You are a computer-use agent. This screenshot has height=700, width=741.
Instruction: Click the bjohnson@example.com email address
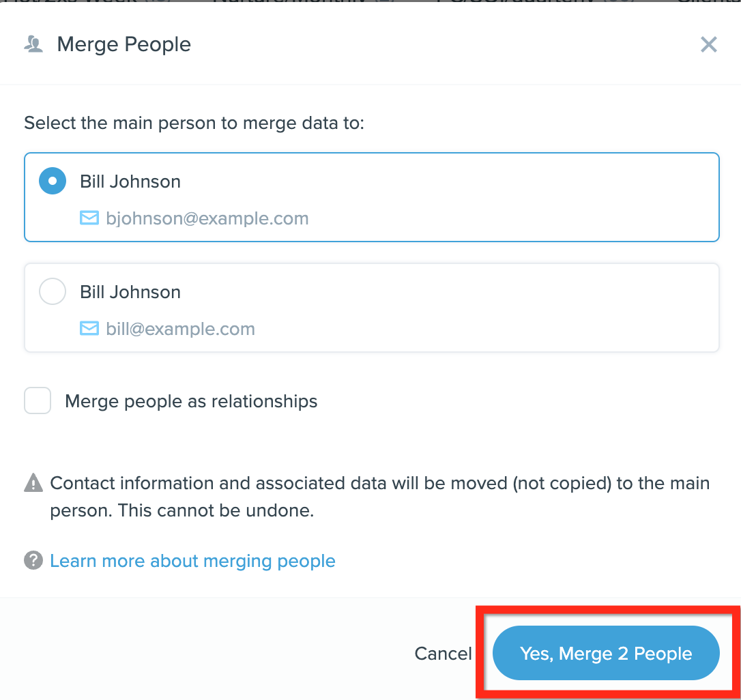tap(207, 218)
